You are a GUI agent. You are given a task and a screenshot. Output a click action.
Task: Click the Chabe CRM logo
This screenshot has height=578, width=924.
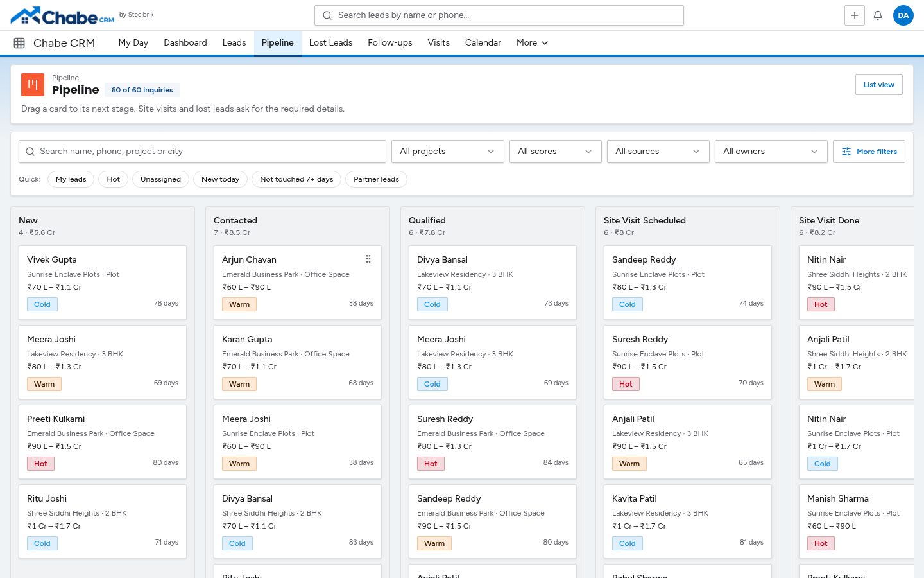62,15
